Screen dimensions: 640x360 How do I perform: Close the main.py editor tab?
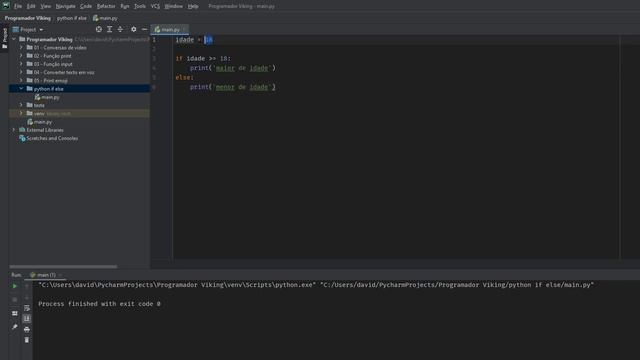click(184, 29)
